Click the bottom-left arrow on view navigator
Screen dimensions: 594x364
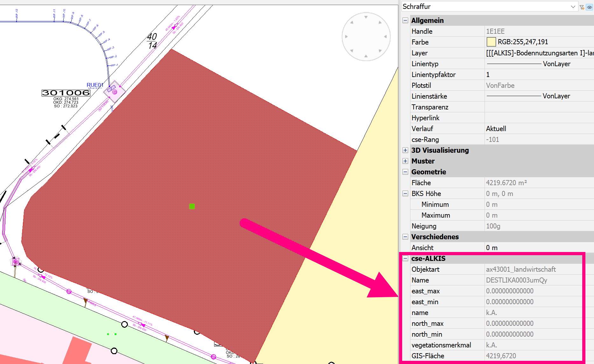point(352,51)
